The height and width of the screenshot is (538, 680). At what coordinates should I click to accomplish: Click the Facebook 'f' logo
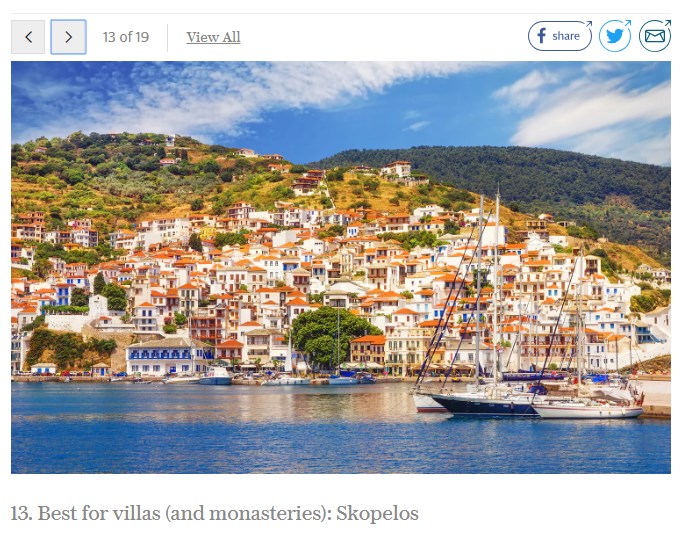click(x=541, y=36)
